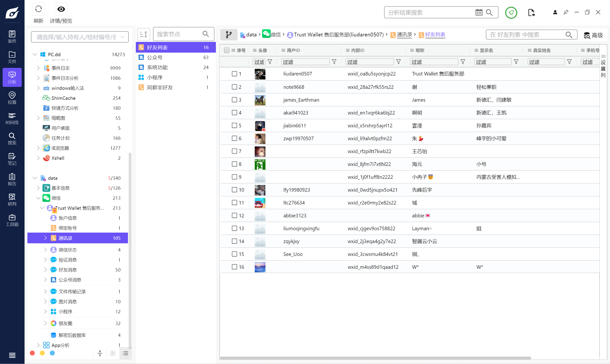610x364 pixels.
Task: Click the export file icon in top bar
Action: 531,13
